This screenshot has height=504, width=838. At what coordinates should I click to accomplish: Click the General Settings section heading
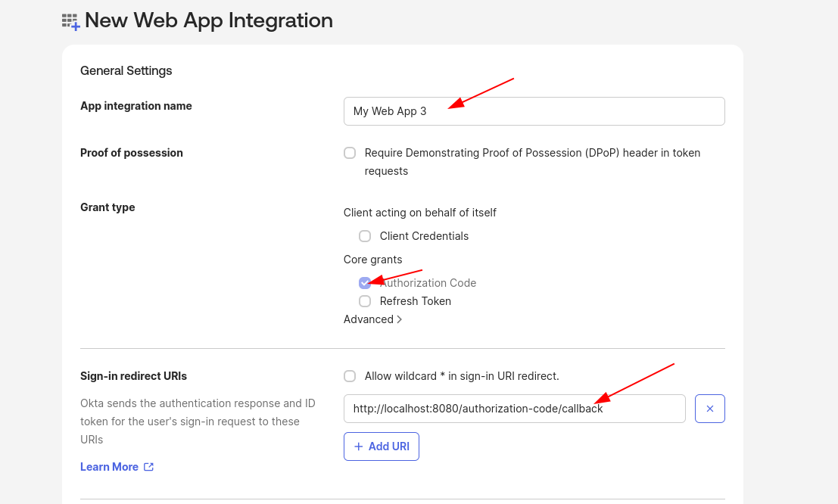126,70
